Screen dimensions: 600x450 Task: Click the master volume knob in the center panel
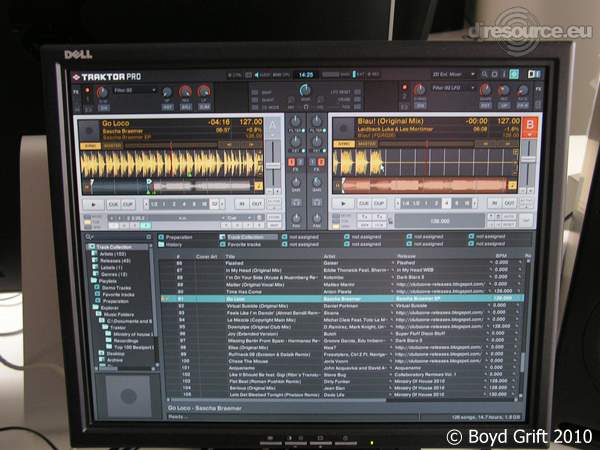(x=305, y=91)
